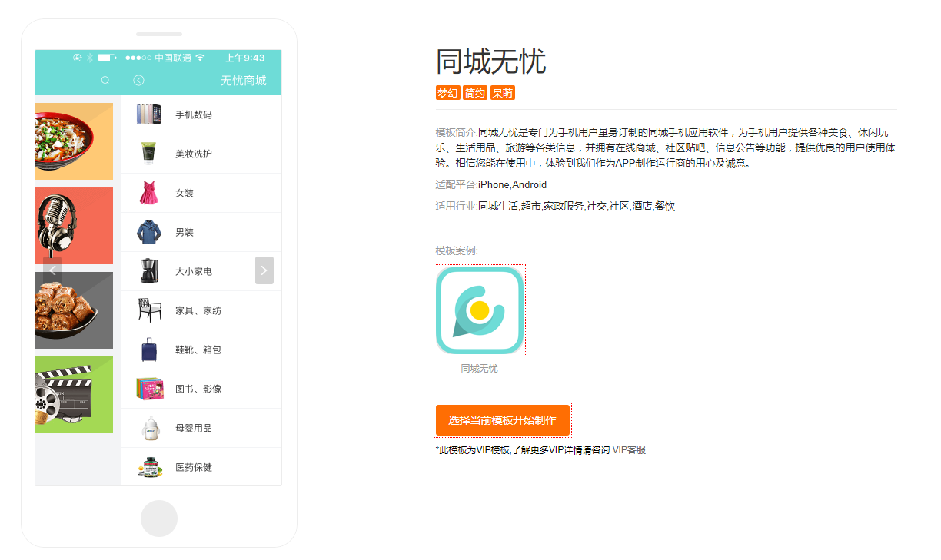Select the suitcase icon for 鞋靴、箱包

point(148,349)
